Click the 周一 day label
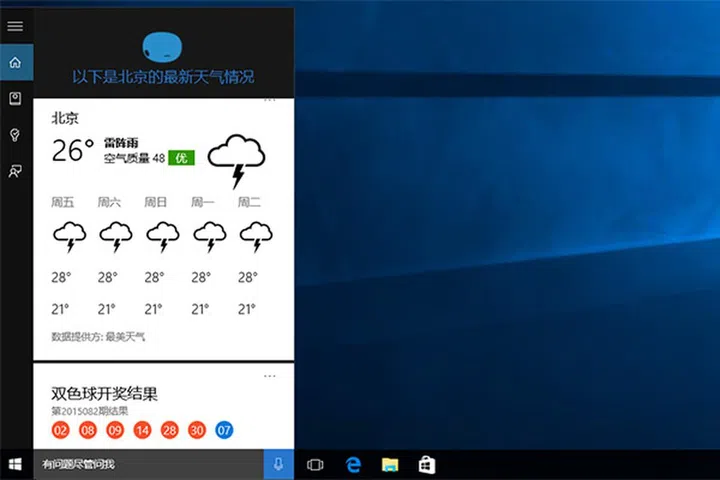This screenshot has width=720, height=480. click(x=202, y=203)
